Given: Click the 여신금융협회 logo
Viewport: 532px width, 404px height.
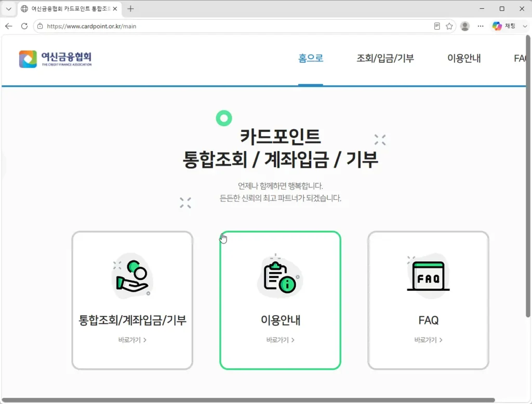Looking at the screenshot, I should pyautogui.click(x=55, y=59).
